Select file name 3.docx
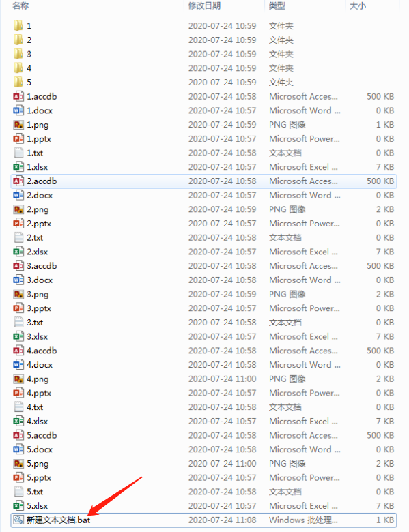Screen dimensions: 409x532 pos(40,280)
